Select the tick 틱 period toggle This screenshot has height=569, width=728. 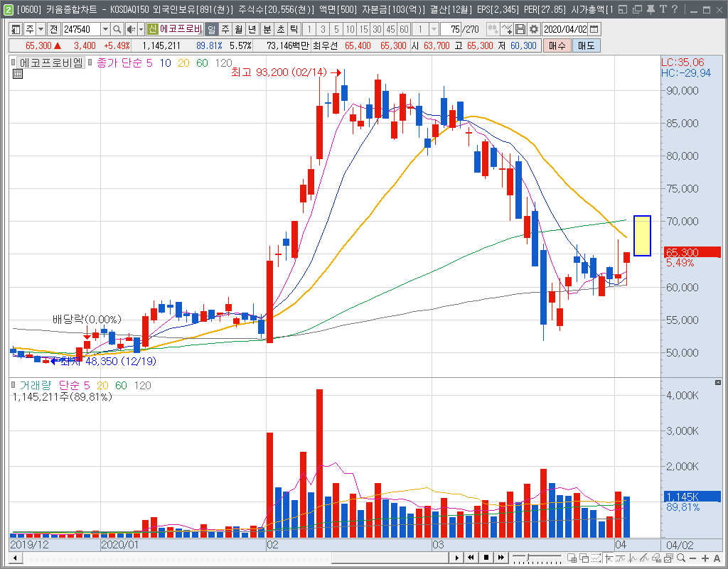(x=294, y=29)
